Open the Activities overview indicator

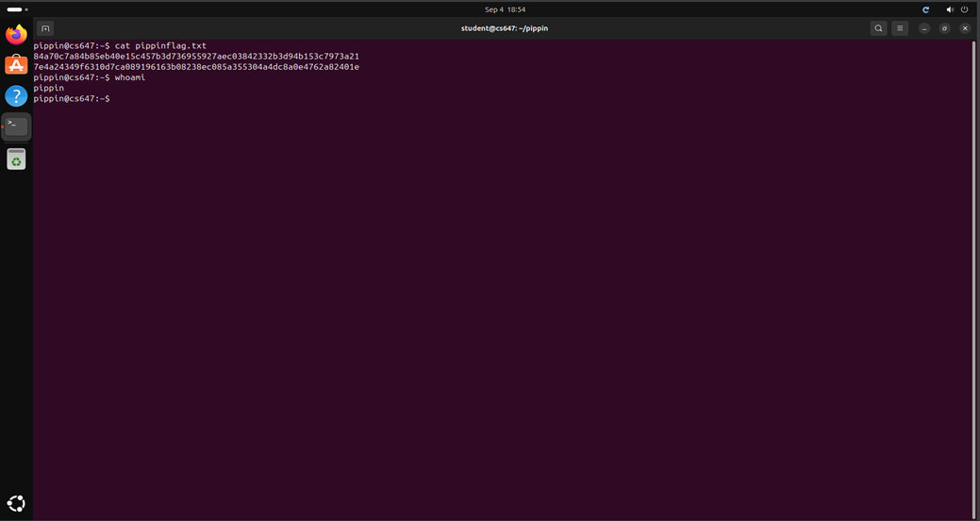pos(17,9)
